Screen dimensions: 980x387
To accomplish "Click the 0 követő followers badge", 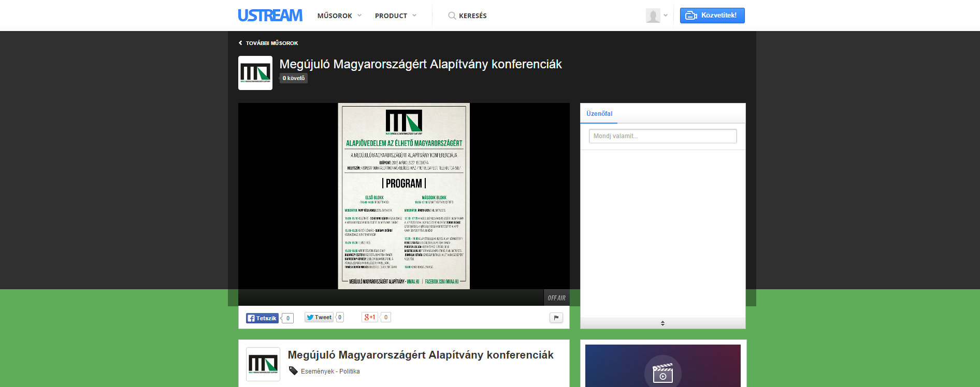I will (x=294, y=78).
